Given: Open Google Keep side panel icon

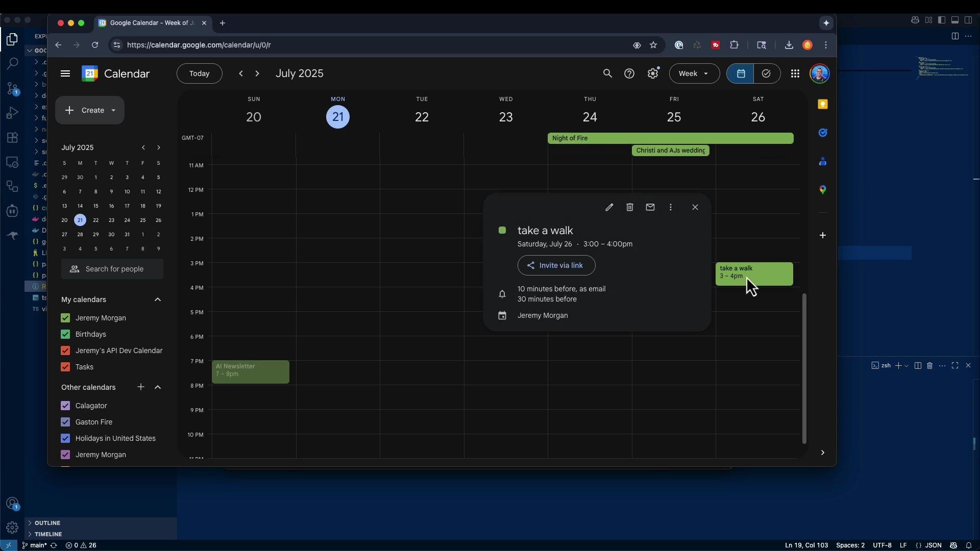Looking at the screenshot, I should click(x=823, y=104).
